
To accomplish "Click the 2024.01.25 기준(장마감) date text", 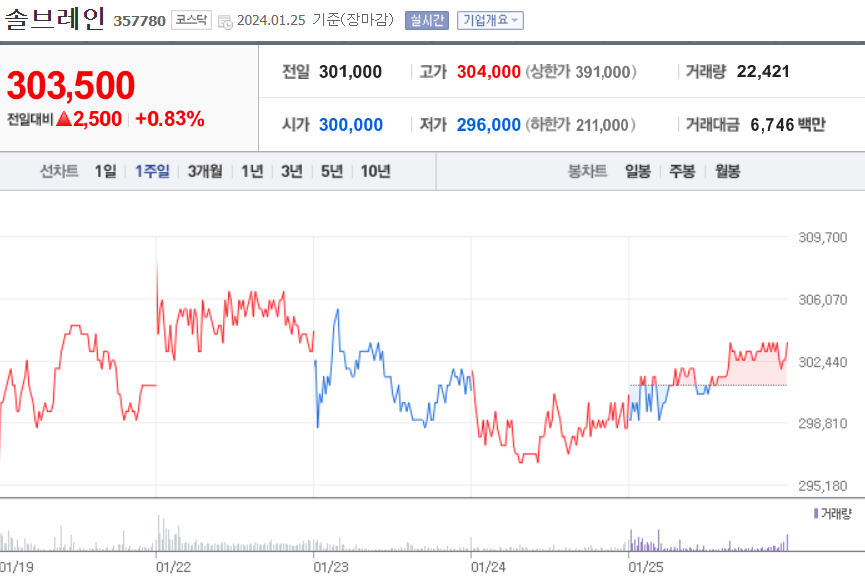I will pos(316,20).
